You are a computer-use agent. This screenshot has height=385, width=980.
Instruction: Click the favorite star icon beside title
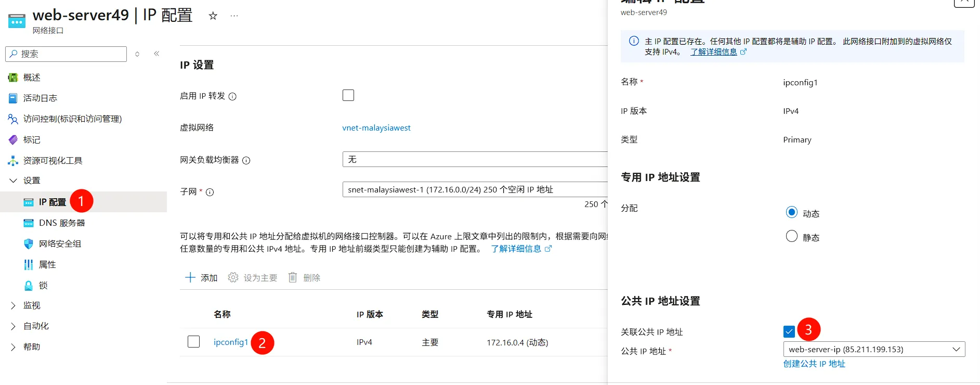(x=213, y=16)
